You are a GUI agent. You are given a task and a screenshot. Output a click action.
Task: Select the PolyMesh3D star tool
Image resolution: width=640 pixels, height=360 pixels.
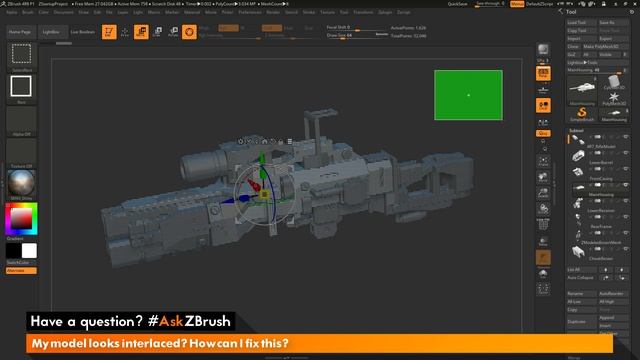(613, 98)
